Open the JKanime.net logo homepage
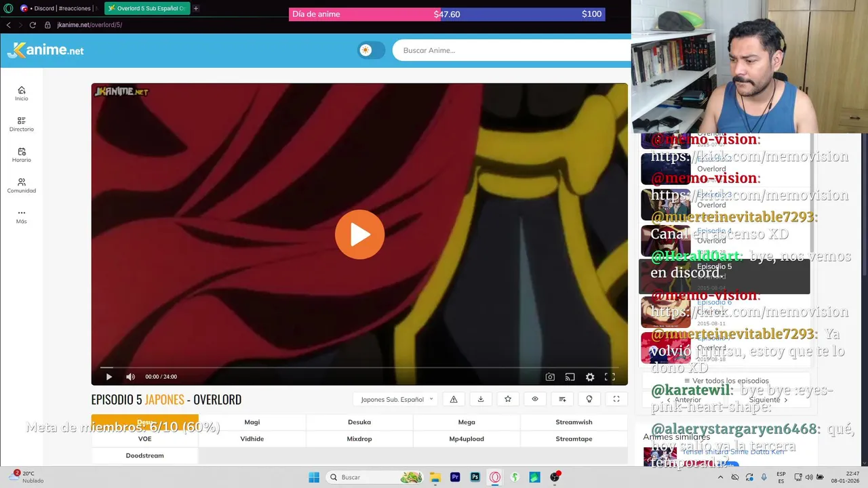 pyautogui.click(x=45, y=50)
